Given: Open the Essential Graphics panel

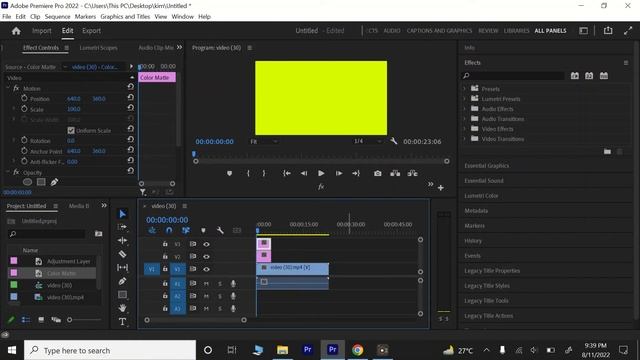Looking at the screenshot, I should tap(487, 166).
